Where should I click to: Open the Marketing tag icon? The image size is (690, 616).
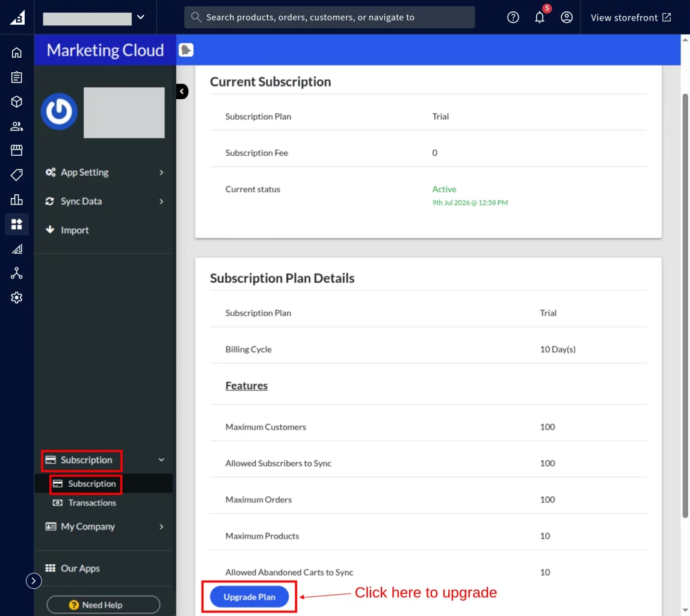click(17, 175)
